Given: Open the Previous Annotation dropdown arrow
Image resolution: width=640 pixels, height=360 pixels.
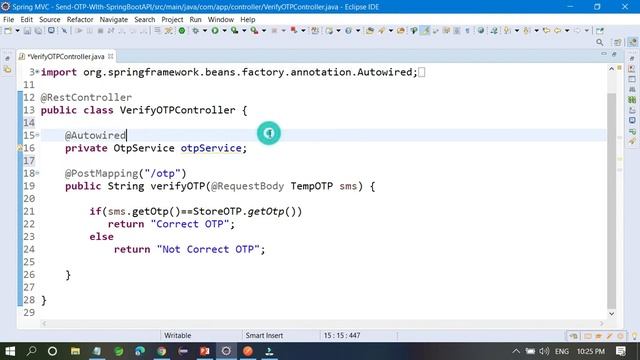Looking at the screenshot, I should (x=536, y=31).
